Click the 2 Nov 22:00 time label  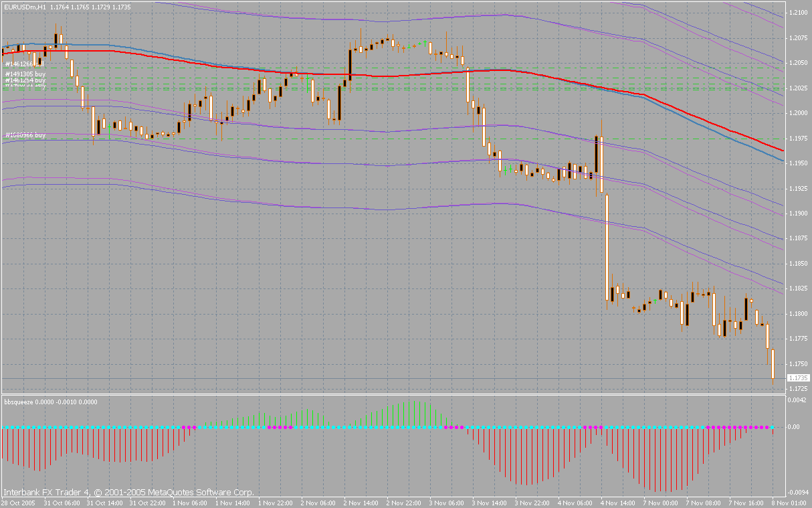(405, 503)
